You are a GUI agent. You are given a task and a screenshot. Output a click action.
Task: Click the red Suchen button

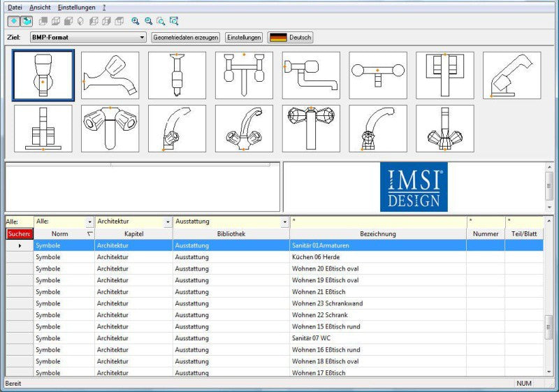coord(20,234)
